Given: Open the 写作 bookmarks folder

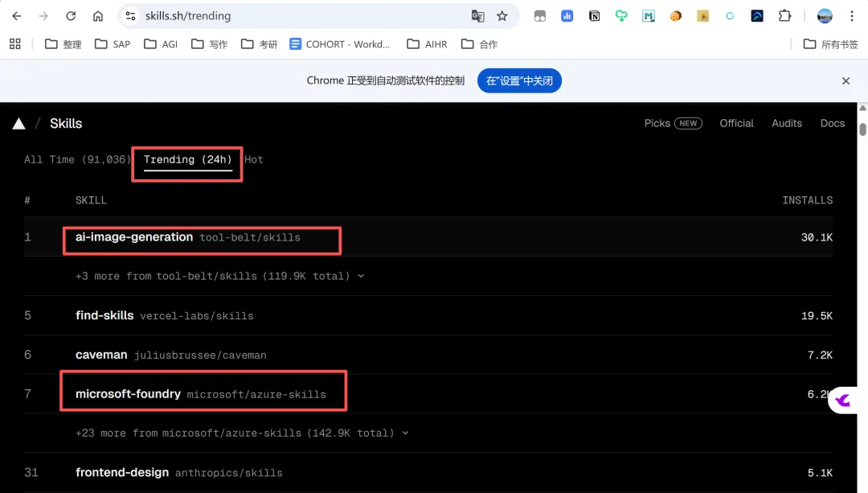Looking at the screenshot, I should pos(210,43).
